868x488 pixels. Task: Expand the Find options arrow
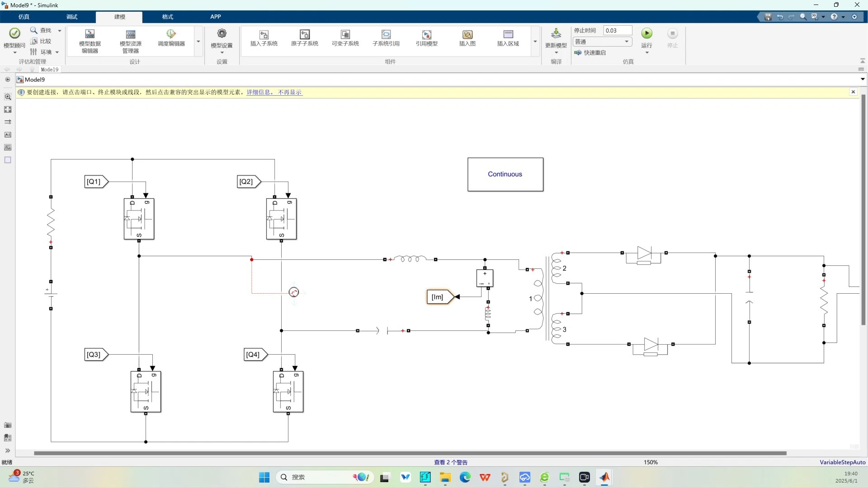(59, 31)
